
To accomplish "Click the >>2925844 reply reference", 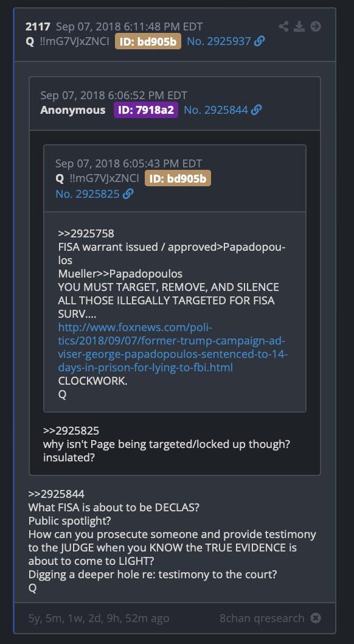I will click(x=56, y=494).
